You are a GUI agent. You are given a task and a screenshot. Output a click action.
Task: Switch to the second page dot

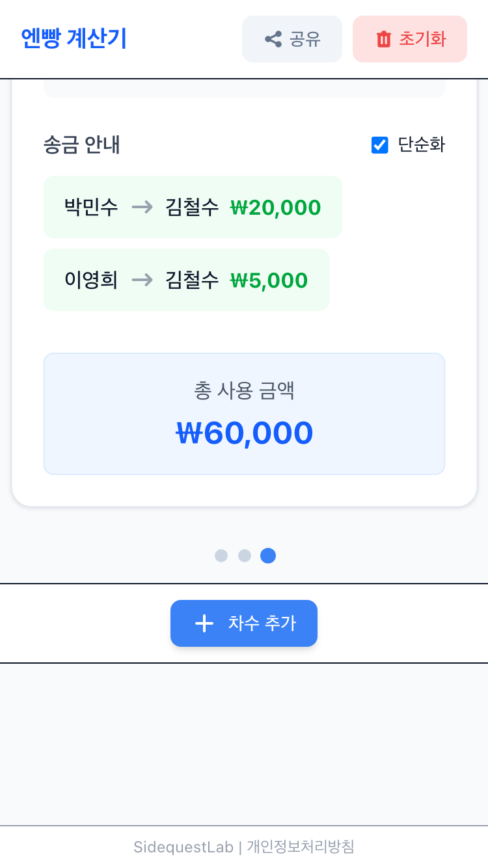click(x=245, y=556)
